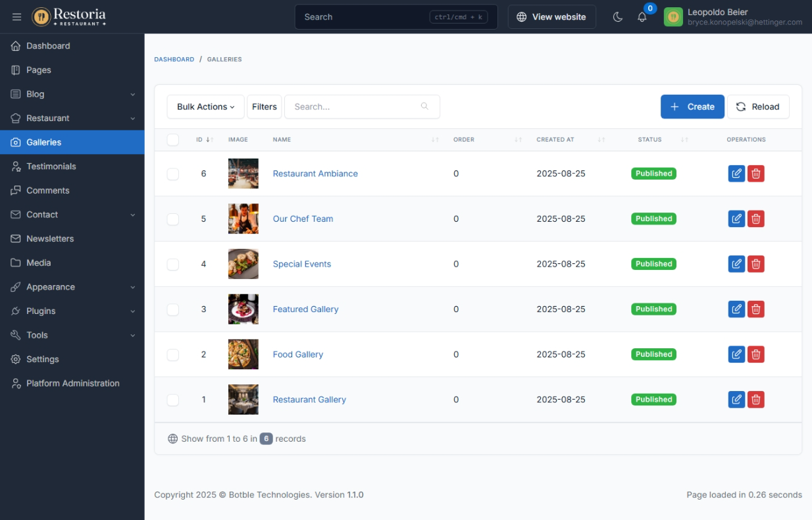This screenshot has width=812, height=520.
Task: Click edit icon for Restaurant Ambiance
Action: point(736,174)
